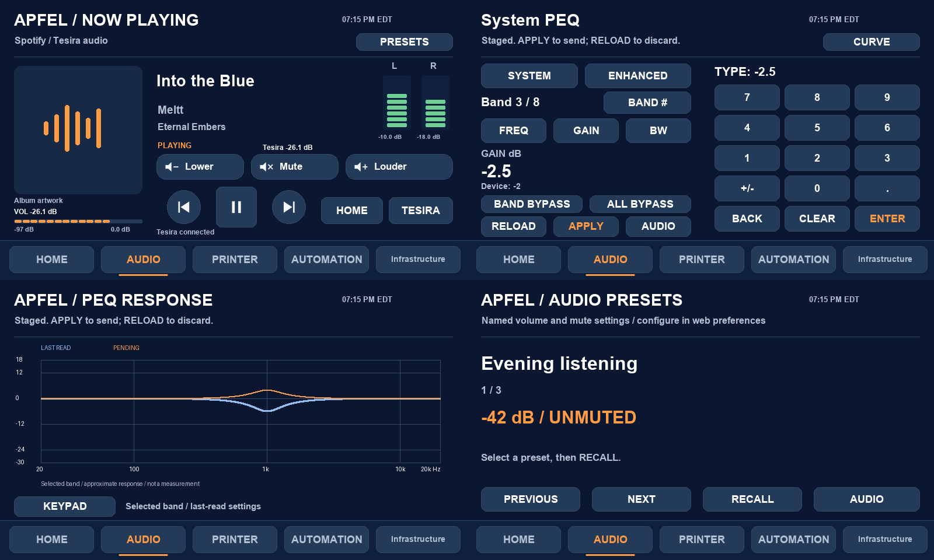Choose the BAND # parameter
This screenshot has height=560, width=934.
(x=647, y=103)
